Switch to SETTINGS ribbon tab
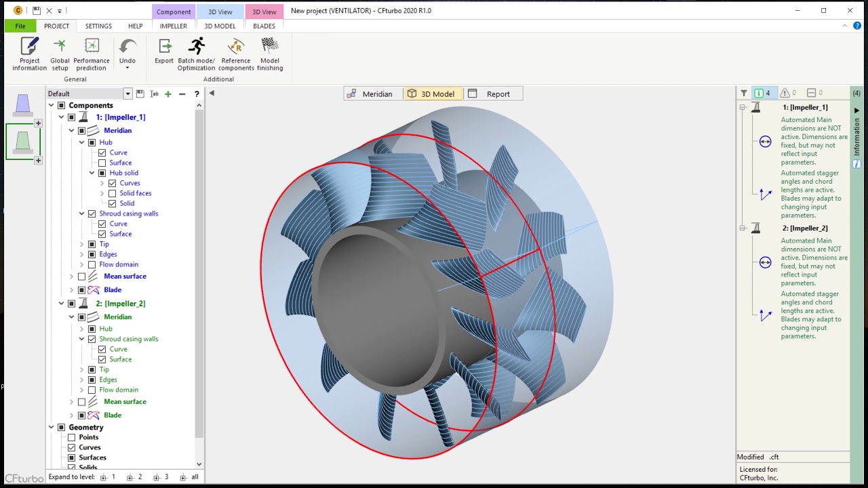The height and width of the screenshot is (488, 868). [98, 26]
